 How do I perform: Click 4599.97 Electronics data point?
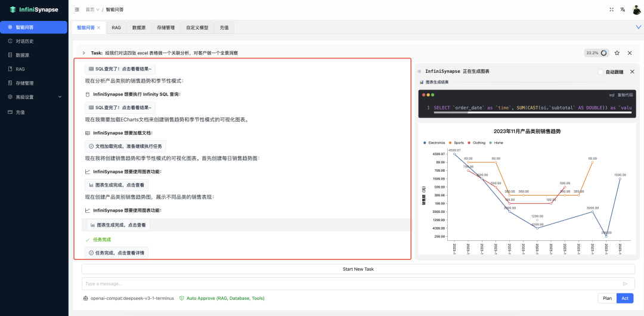pyautogui.click(x=454, y=154)
